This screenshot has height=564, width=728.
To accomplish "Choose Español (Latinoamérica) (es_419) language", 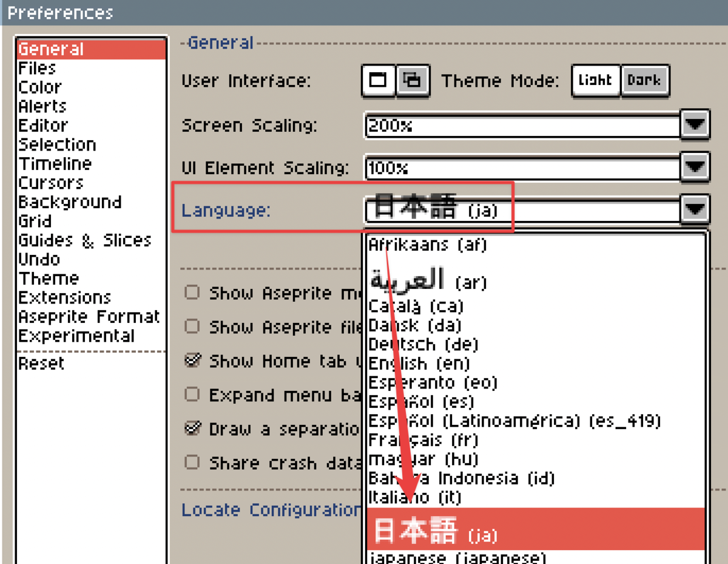I will click(536, 421).
